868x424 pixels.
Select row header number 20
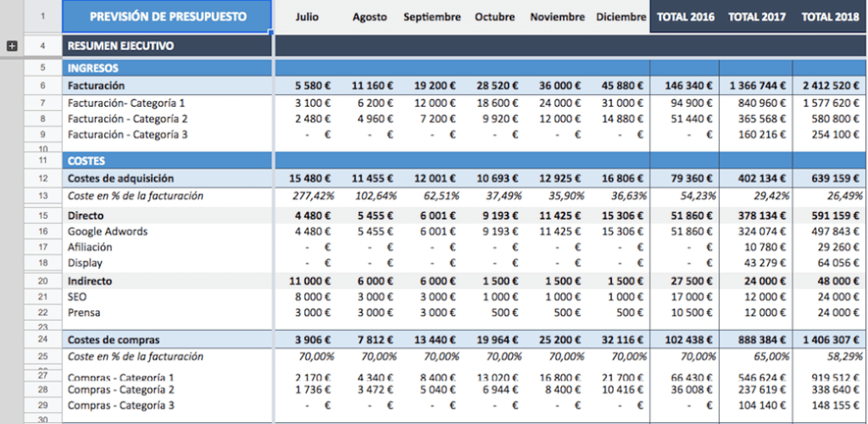click(x=42, y=282)
